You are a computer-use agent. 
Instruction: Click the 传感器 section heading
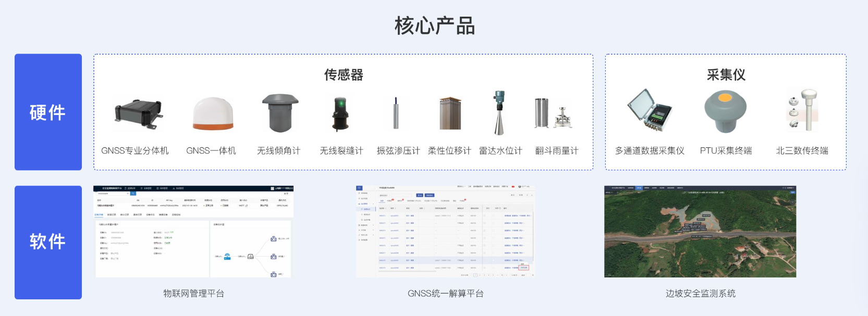tap(344, 75)
